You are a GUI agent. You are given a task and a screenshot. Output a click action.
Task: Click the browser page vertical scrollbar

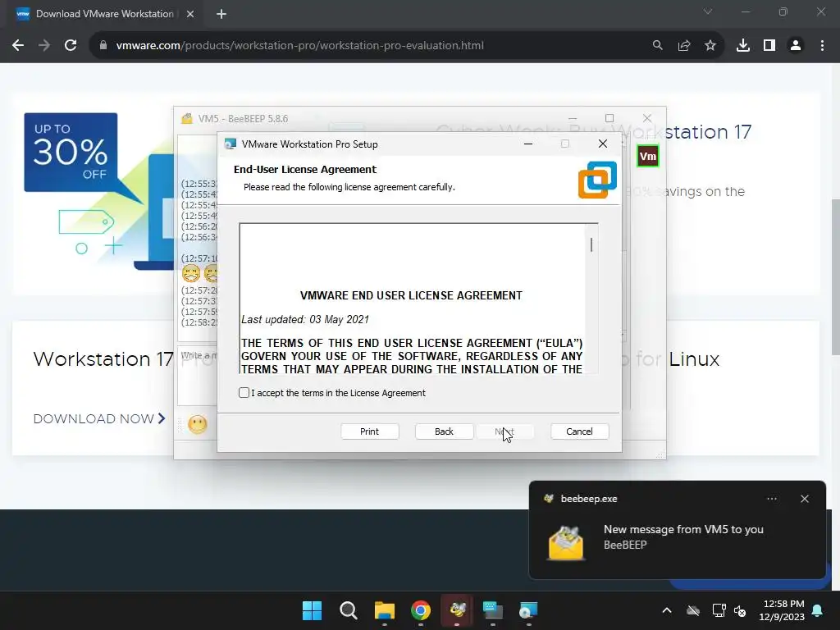point(835,276)
